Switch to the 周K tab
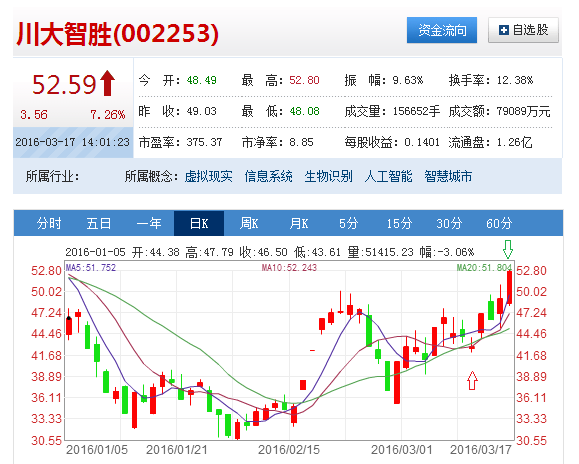The image size is (579, 464). click(x=249, y=223)
